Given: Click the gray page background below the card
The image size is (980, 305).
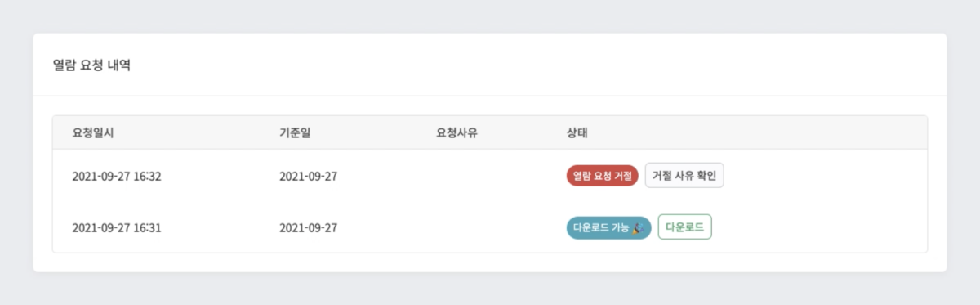Looking at the screenshot, I should [490, 289].
